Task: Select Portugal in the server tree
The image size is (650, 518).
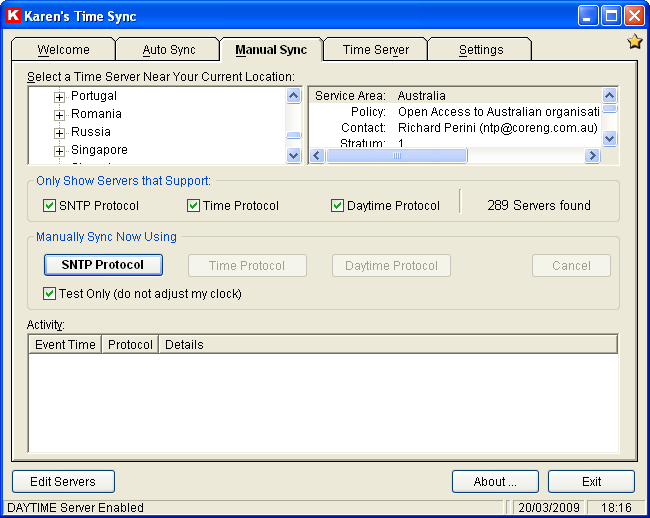Action: point(94,96)
